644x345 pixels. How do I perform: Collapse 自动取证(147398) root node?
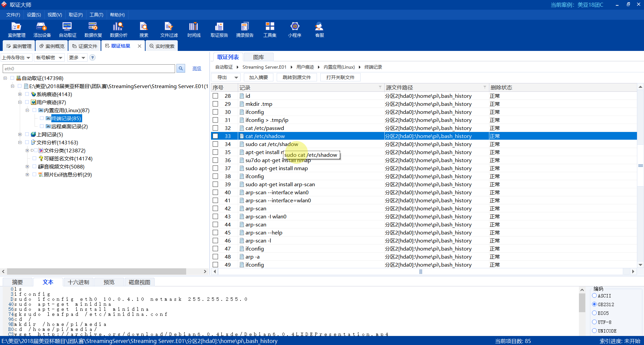tap(5, 78)
